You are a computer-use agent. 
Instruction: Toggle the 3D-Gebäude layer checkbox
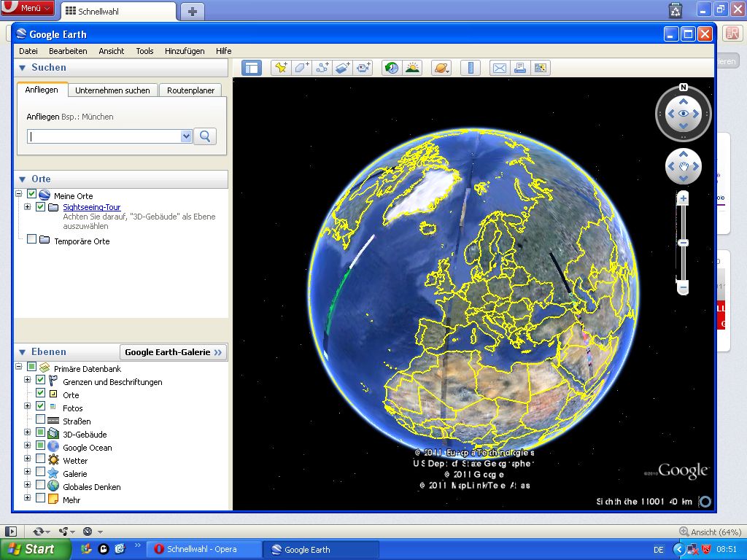point(41,432)
